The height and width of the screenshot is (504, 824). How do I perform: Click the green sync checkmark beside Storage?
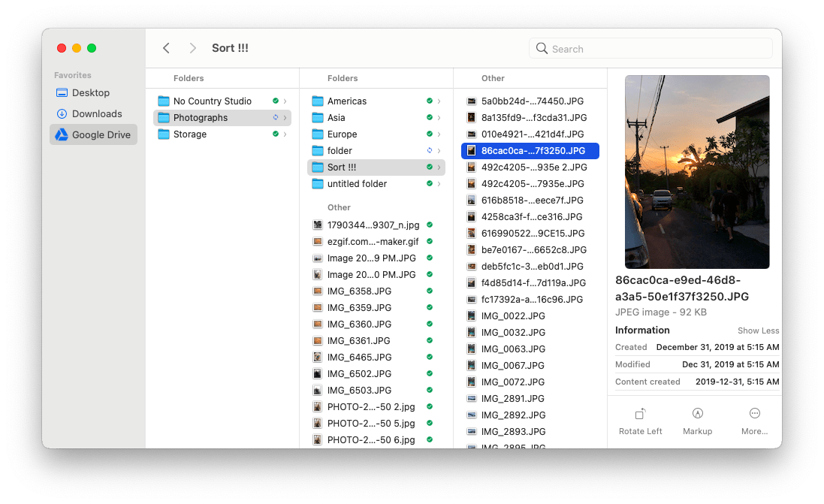[275, 134]
